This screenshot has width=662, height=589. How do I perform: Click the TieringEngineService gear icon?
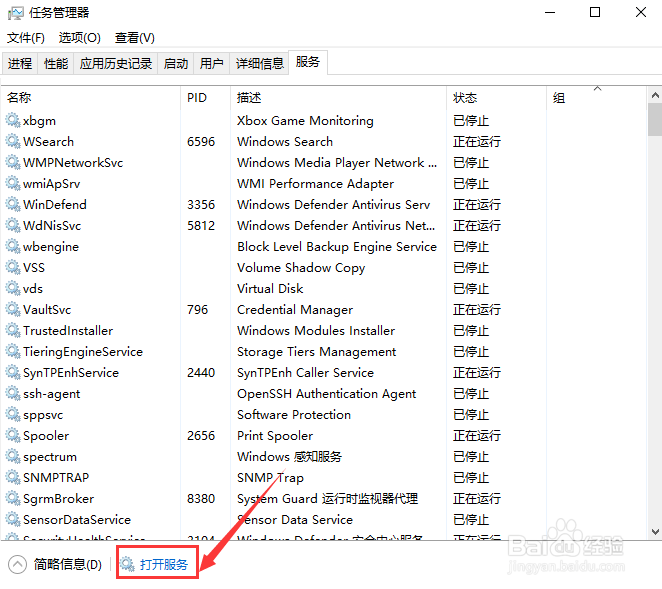click(x=13, y=351)
